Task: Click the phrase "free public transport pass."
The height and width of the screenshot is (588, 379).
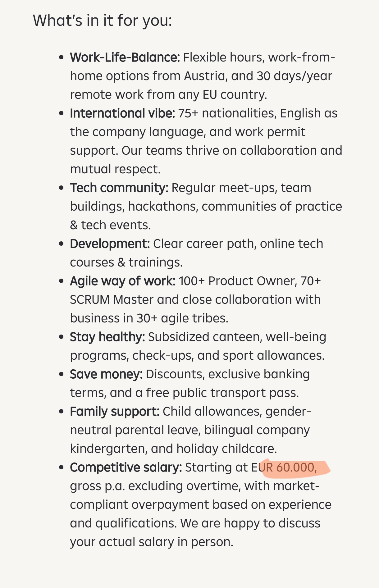Action: (222, 393)
